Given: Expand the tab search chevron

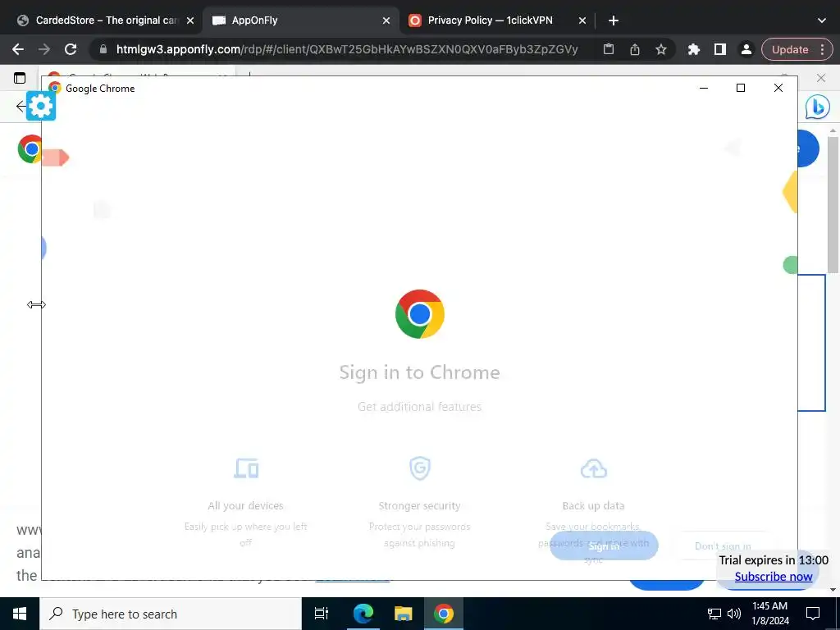Looking at the screenshot, I should [822, 21].
